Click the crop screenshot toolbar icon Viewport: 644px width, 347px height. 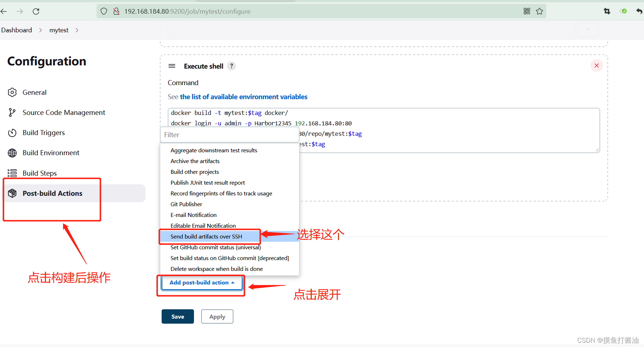tap(607, 11)
